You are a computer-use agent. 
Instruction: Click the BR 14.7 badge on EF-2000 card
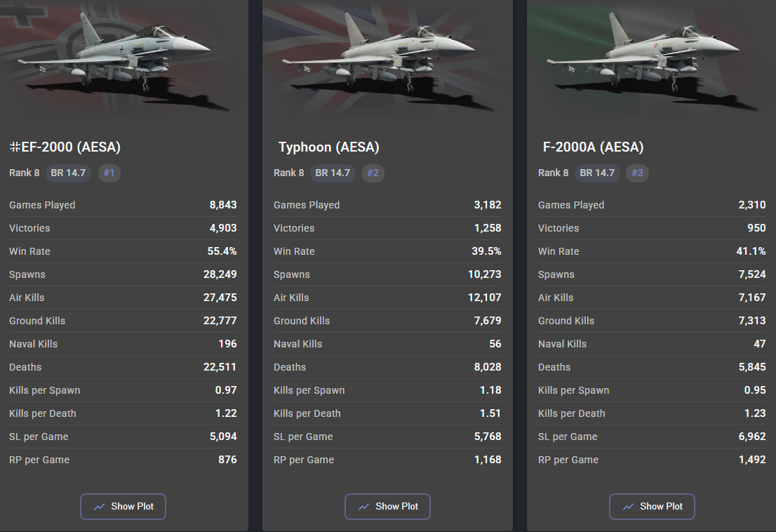click(x=68, y=173)
